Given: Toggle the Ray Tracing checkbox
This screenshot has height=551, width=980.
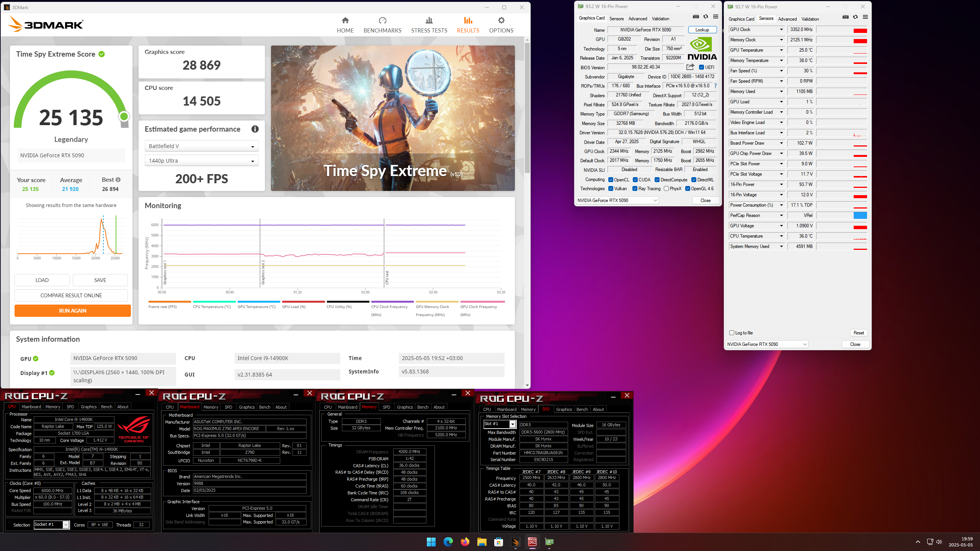Looking at the screenshot, I should [635, 189].
